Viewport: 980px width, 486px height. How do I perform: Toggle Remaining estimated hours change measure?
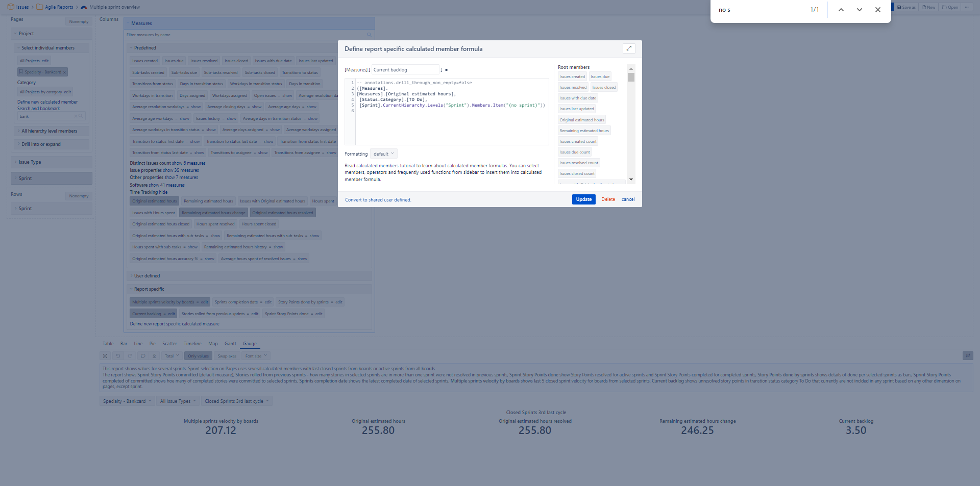tap(213, 213)
